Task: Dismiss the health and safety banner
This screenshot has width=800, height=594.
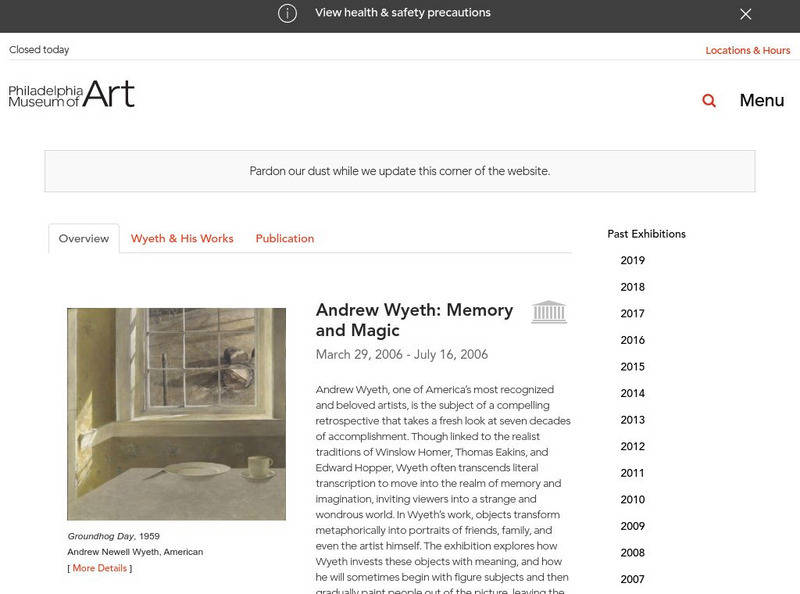Action: 745,13
